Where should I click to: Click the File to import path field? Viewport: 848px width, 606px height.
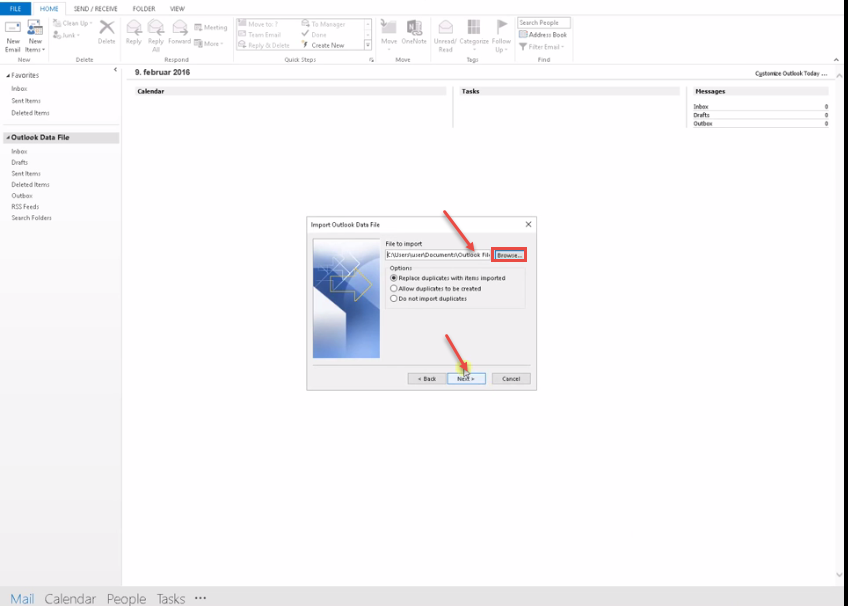click(438, 255)
